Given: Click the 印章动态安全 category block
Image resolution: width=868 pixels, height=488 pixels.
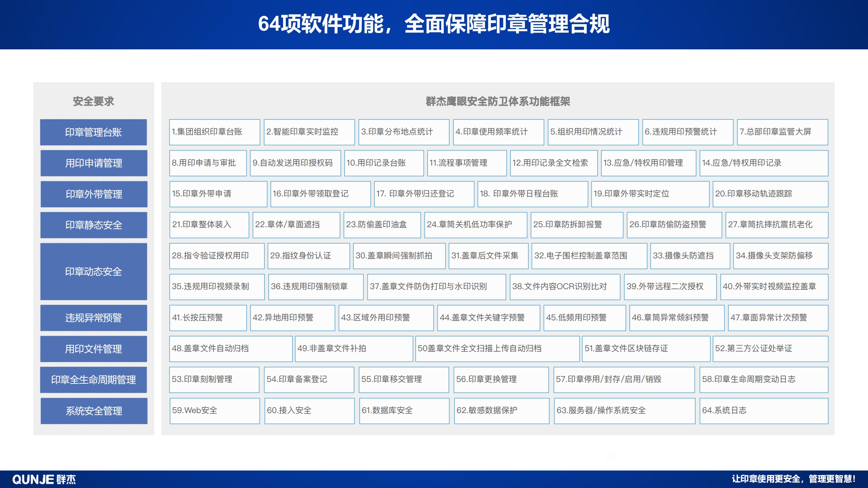Looking at the screenshot, I should pyautogui.click(x=93, y=272).
